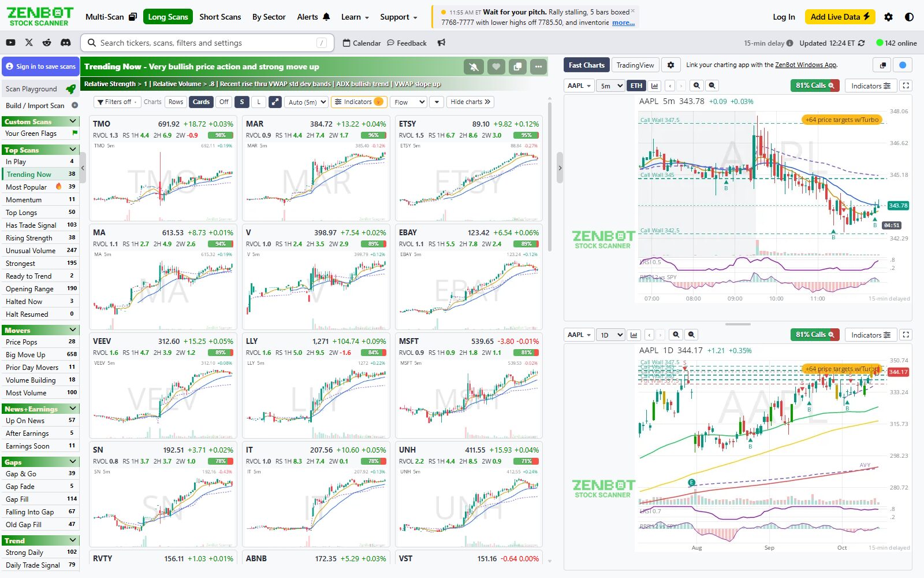Open the ZenBot Windows App link
Screen dimensions: 924x578
[x=806, y=65]
